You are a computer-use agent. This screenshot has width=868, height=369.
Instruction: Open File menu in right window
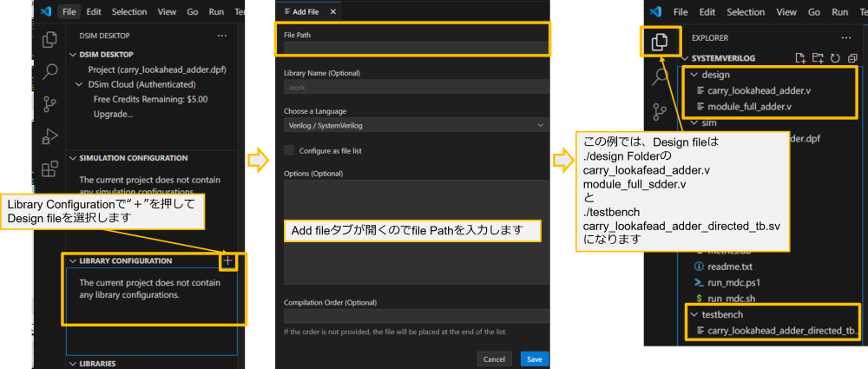[681, 11]
